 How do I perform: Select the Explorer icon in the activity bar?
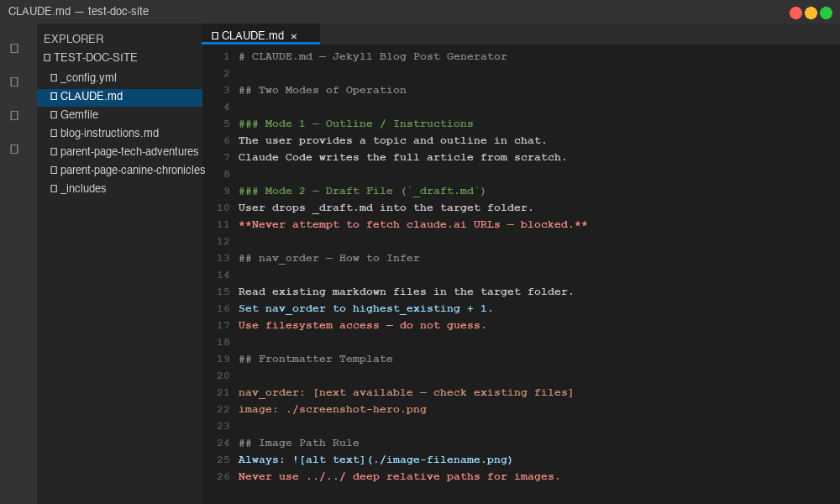coord(13,49)
